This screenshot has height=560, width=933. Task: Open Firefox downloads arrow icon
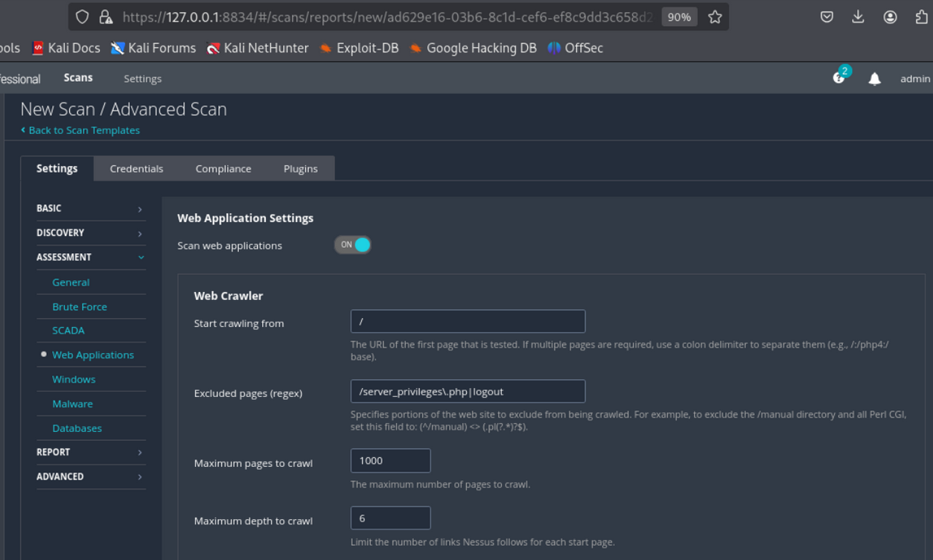[x=858, y=17]
